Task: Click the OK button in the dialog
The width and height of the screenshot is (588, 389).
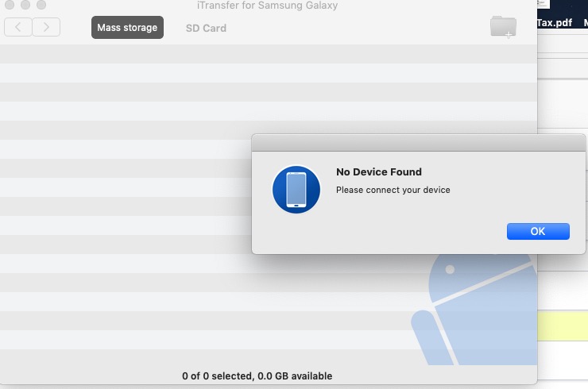Action: click(x=538, y=231)
